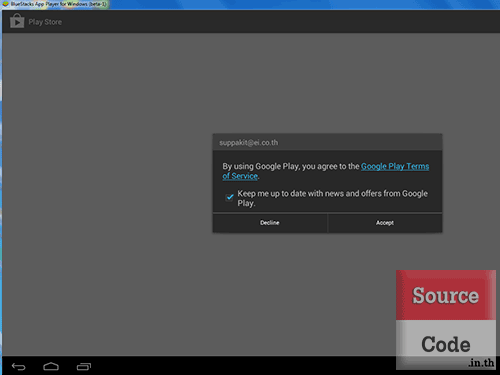Open Google Play Terms of Service link
The height and width of the screenshot is (375, 500).
coord(326,171)
